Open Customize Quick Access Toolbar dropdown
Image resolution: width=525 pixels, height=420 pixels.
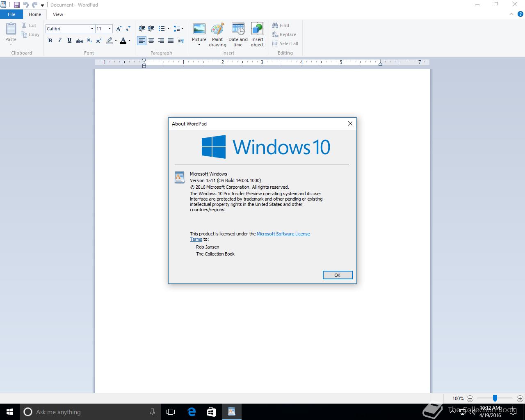click(42, 5)
